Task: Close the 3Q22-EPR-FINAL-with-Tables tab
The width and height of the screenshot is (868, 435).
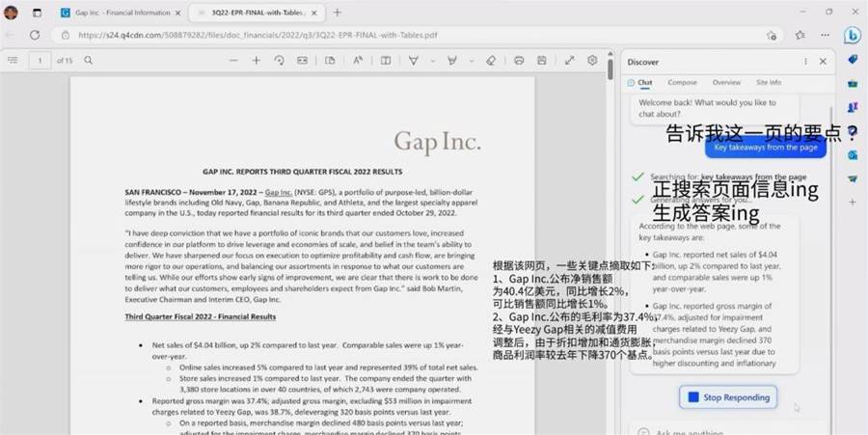Action: pos(314,13)
